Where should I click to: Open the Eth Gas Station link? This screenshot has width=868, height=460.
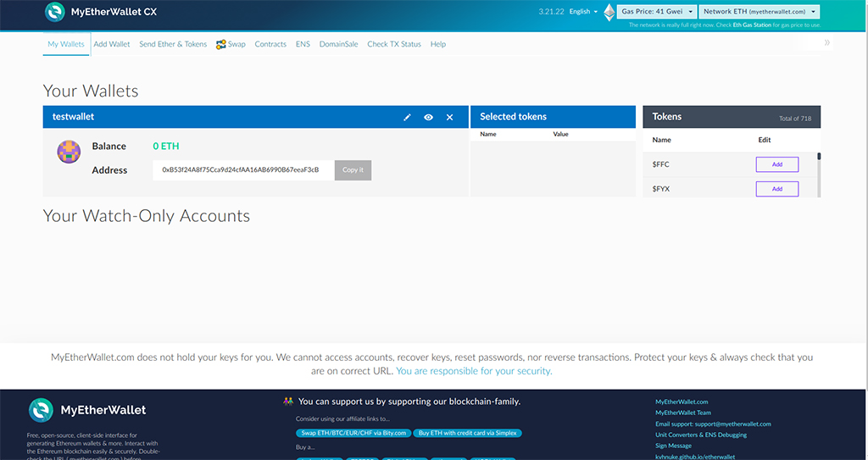pyautogui.click(x=751, y=25)
